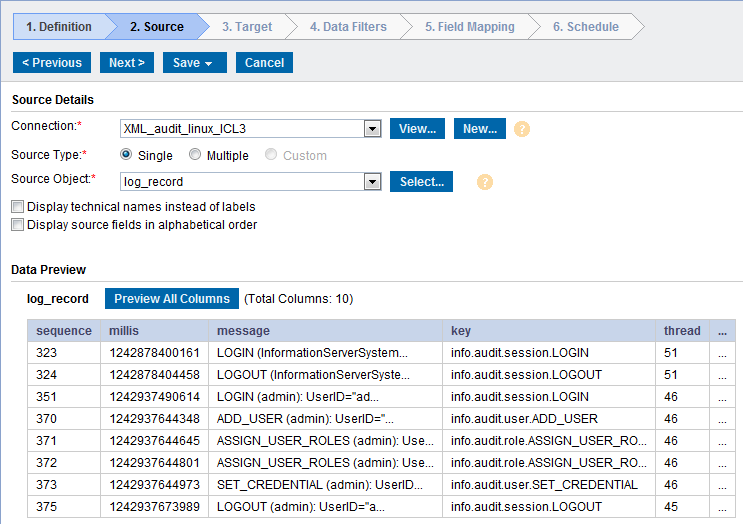Go to the 6. Schedule step
The height and width of the screenshot is (524, 743).
coord(586,27)
